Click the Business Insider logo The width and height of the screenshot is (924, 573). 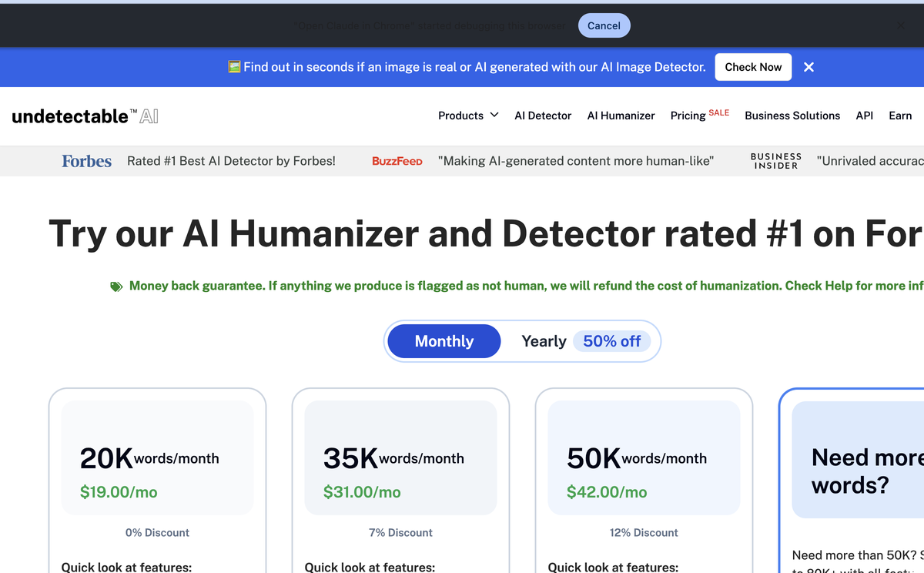click(776, 161)
